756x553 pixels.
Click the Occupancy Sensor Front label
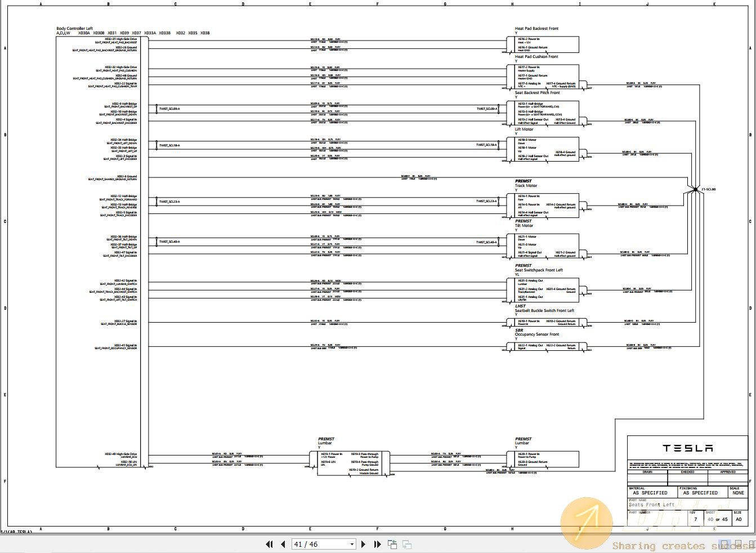point(537,334)
